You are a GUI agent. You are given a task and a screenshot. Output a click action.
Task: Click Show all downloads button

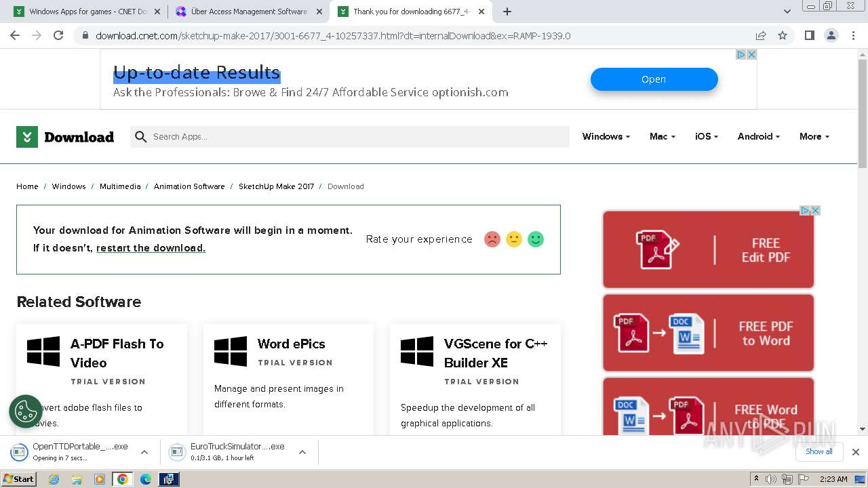[x=819, y=451]
